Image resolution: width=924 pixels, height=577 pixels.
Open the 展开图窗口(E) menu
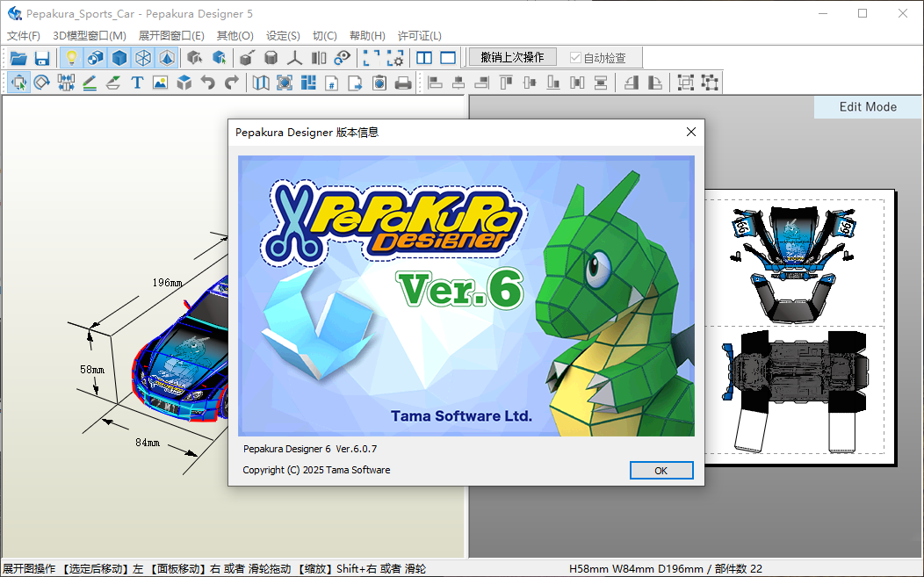[171, 36]
